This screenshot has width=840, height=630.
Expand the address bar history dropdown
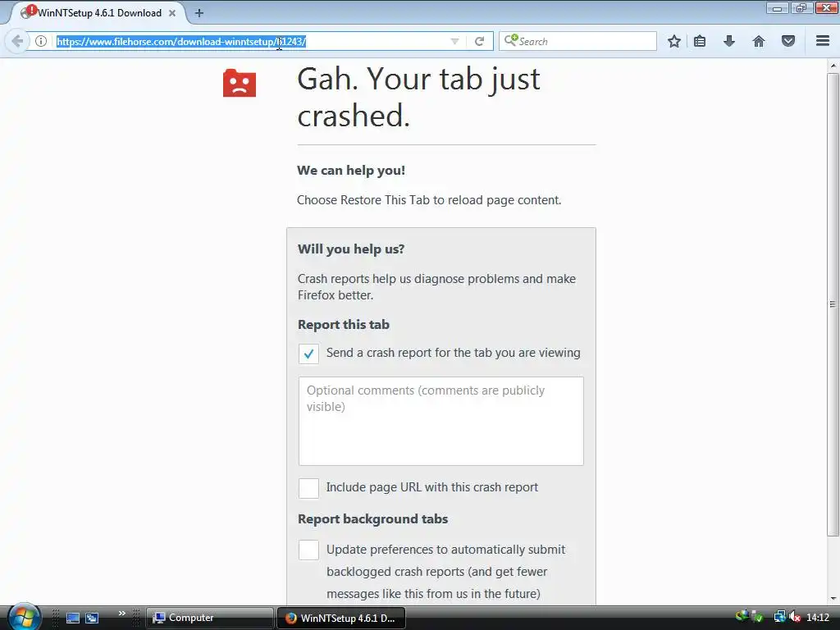coord(454,41)
